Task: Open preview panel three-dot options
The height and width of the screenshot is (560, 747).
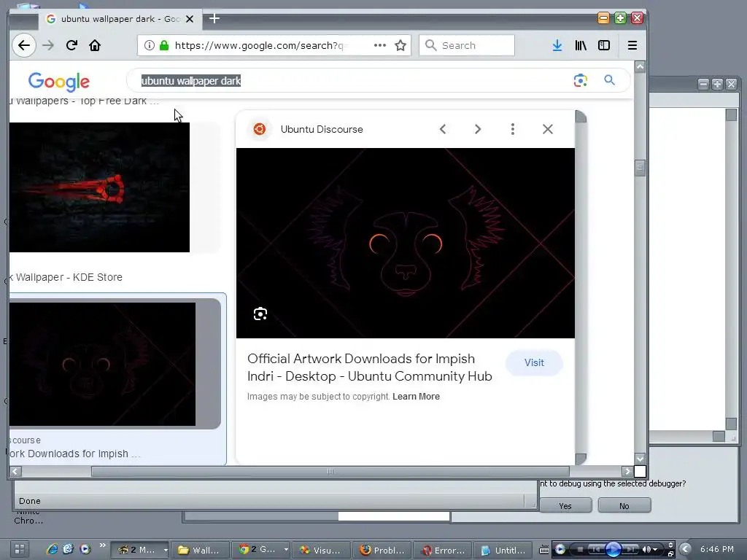Action: [513, 129]
